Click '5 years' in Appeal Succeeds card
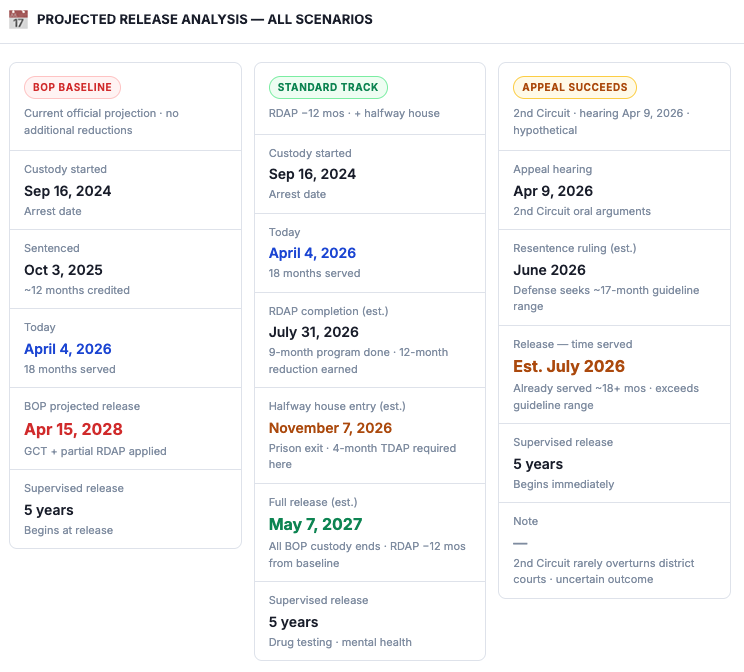This screenshot has height=672, width=744. (x=538, y=464)
